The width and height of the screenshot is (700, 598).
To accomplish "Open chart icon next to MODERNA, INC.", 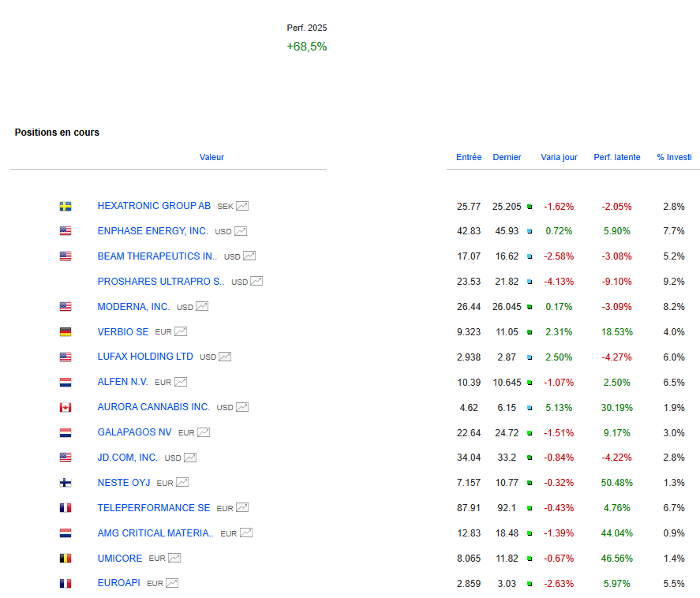I will pos(202,307).
